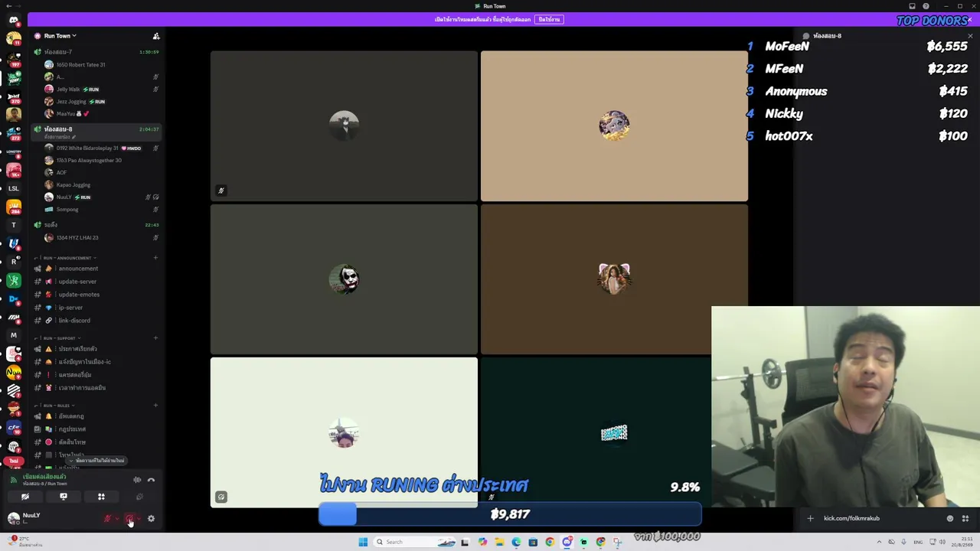Screen dimensions: 980x551
Task: Select user 1650 Robert Tatee 31
Action: coord(80,65)
